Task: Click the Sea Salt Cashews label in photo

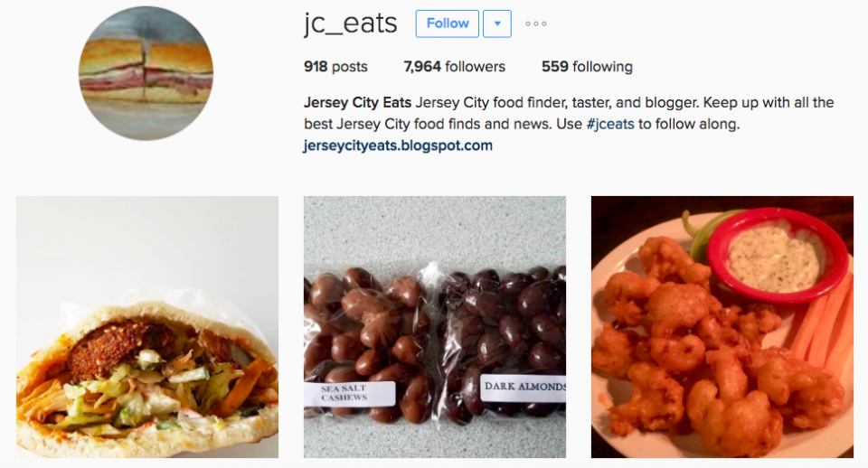Action: pyautogui.click(x=349, y=393)
